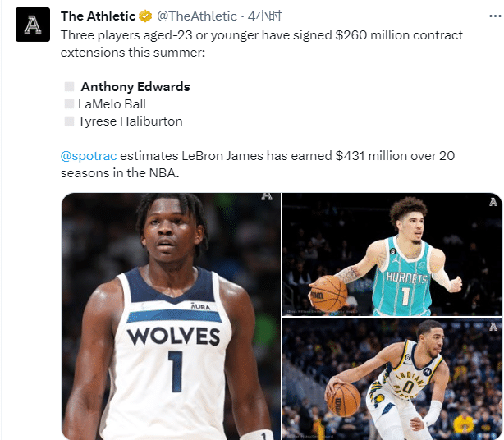Click the emoji box beside Tyrese Haliburton
This screenshot has height=440, width=504.
coord(70,121)
